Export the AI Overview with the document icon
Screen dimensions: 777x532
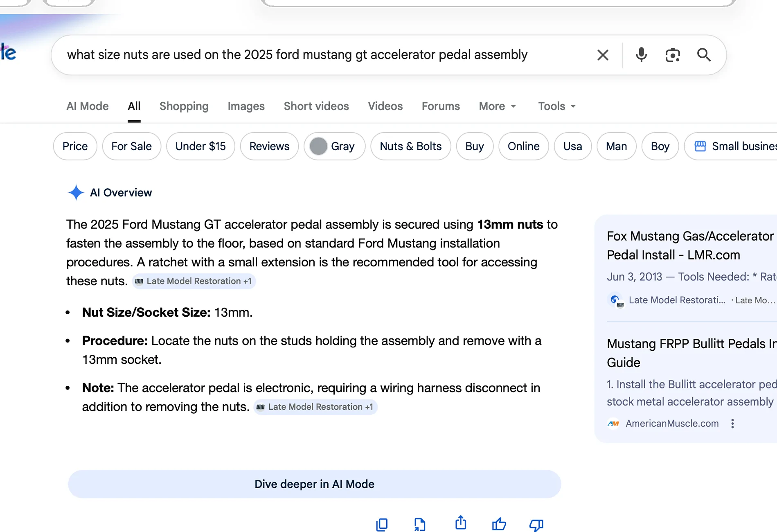pyautogui.click(x=420, y=524)
